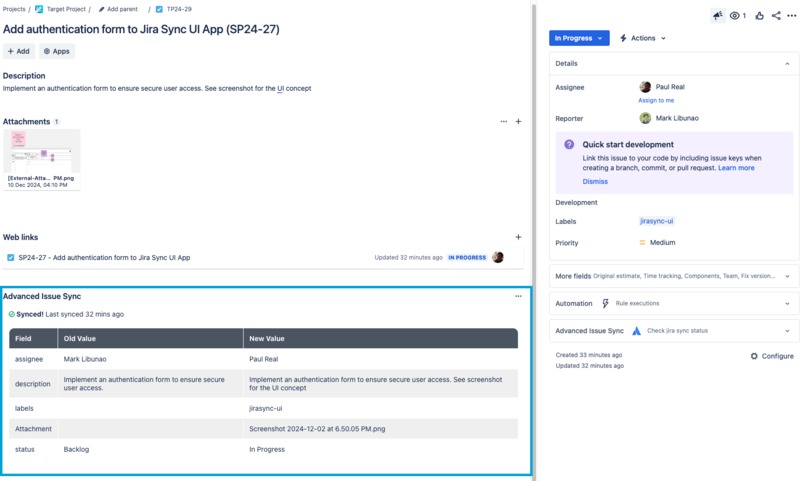This screenshot has width=806, height=481.
Task: Click the jirasync-ui label tag
Action: tap(656, 221)
